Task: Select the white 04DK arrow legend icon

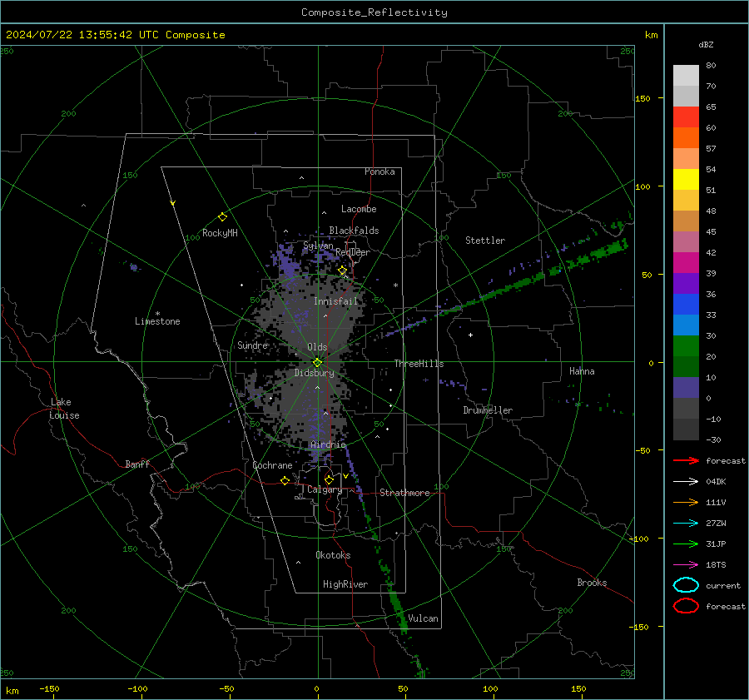Action: coord(686,481)
